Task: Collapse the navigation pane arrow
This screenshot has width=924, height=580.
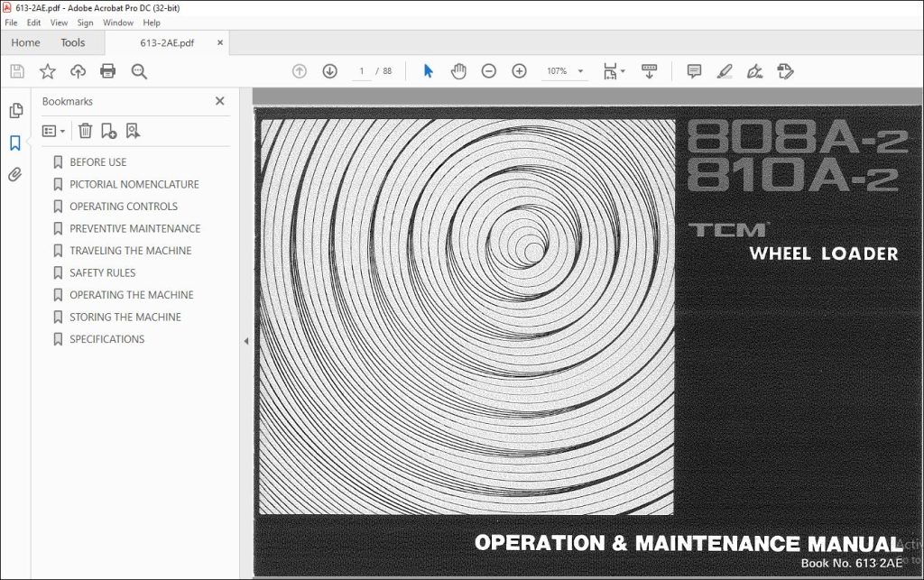Action: click(245, 341)
